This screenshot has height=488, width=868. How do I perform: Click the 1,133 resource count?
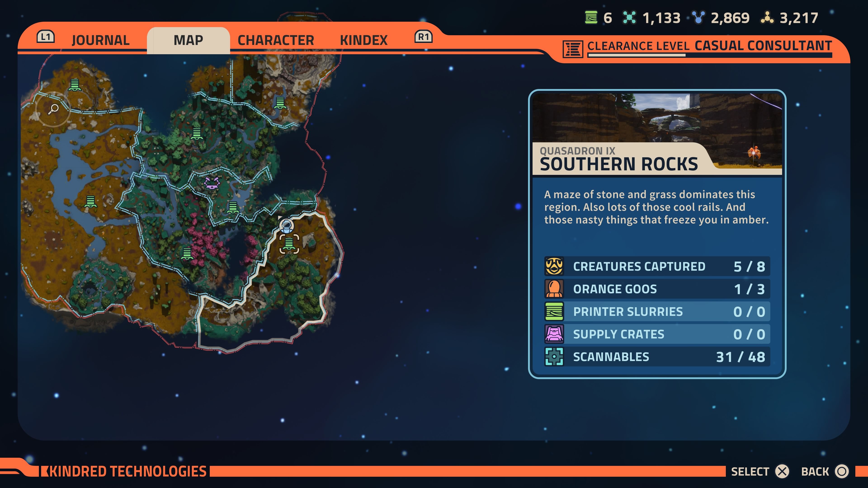661,18
